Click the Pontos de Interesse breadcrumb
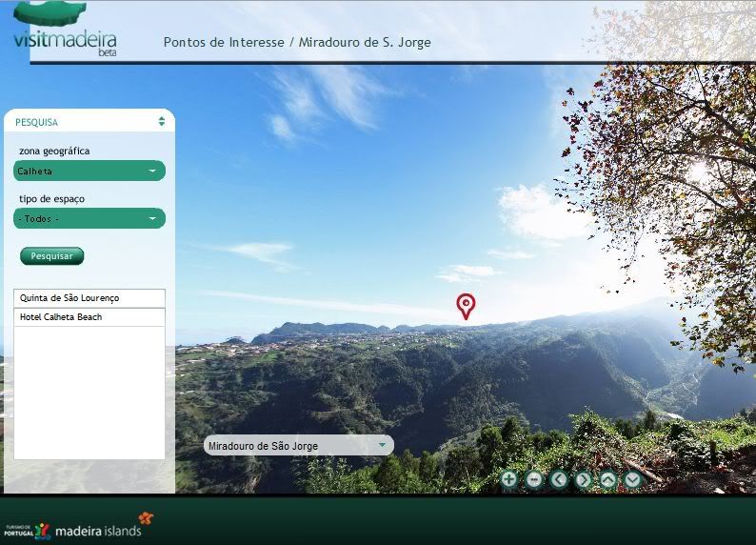Viewport: 756px width, 545px height. [x=224, y=43]
